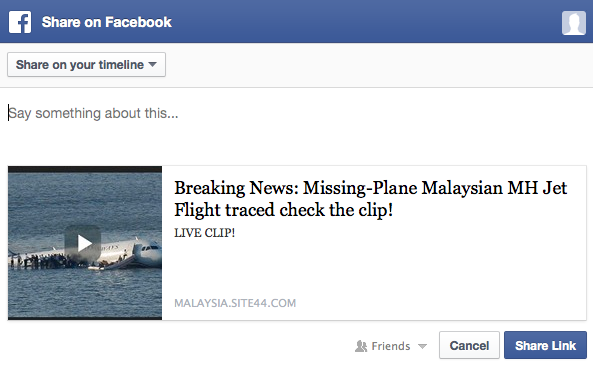The height and width of the screenshot is (365, 593).
Task: Click the Cancel button
Action: (469, 345)
